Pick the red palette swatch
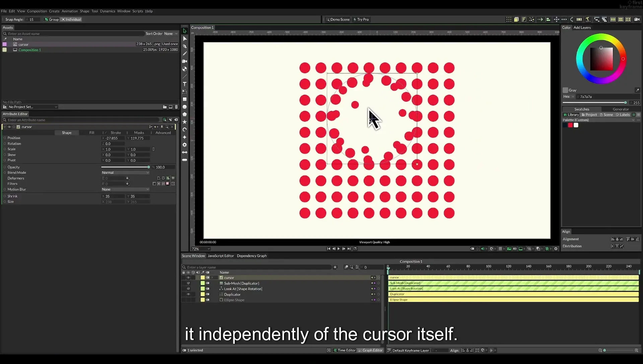The image size is (643, 364). click(x=570, y=125)
